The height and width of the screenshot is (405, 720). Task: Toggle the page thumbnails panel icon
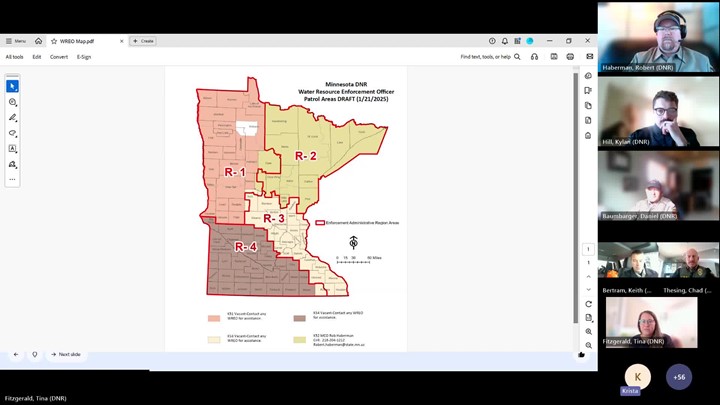pyautogui.click(x=589, y=105)
